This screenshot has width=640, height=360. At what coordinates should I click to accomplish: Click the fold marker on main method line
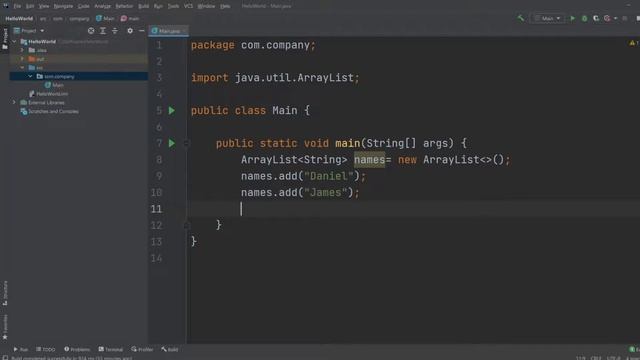pyautogui.click(x=187, y=143)
